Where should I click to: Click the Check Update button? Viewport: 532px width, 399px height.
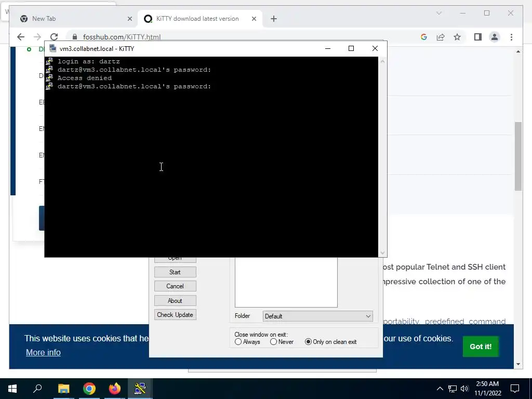click(175, 315)
